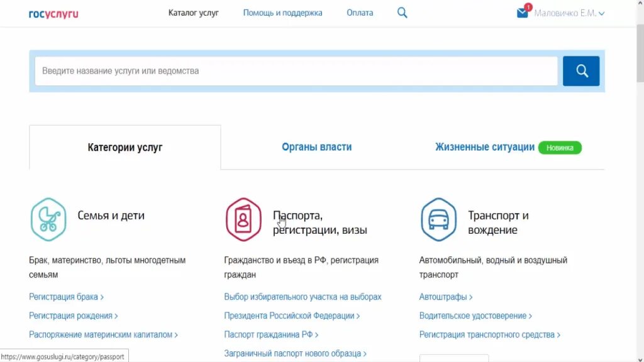This screenshot has height=362, width=644.
Task: Click the magnifier icon in top navigation
Action: (402, 13)
